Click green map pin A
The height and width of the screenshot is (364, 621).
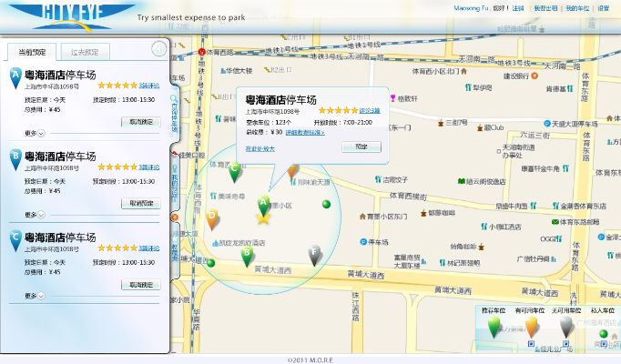click(x=263, y=205)
